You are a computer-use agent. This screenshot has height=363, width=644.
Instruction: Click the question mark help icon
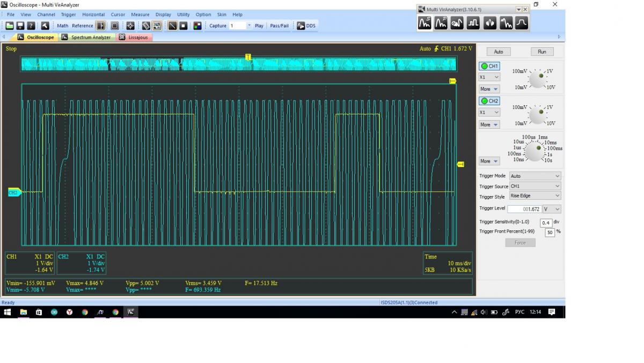[31, 25]
